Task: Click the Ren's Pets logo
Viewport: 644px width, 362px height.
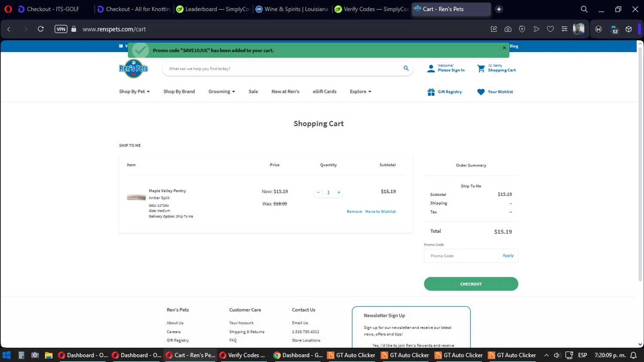Action: pyautogui.click(x=134, y=69)
